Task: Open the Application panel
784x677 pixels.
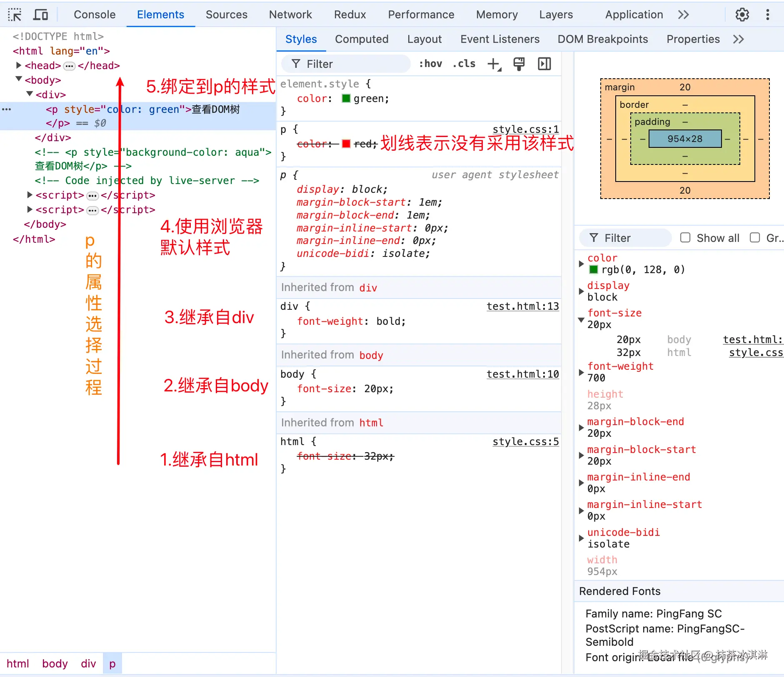Action: [634, 15]
